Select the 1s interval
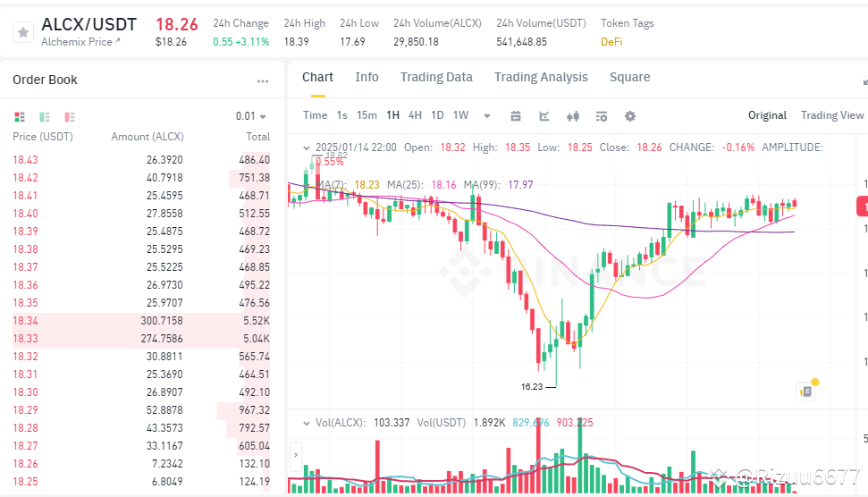Screen dimensions: 868x497 [342, 115]
